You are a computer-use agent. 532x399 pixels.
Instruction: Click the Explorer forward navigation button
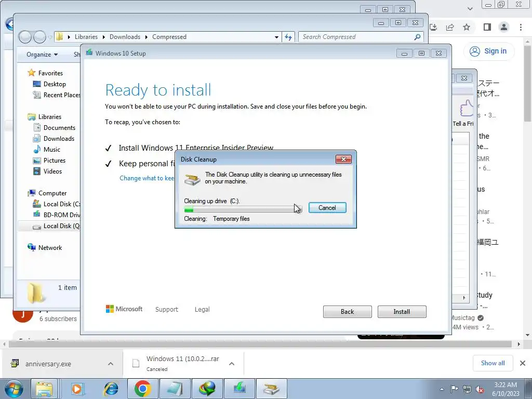point(39,37)
